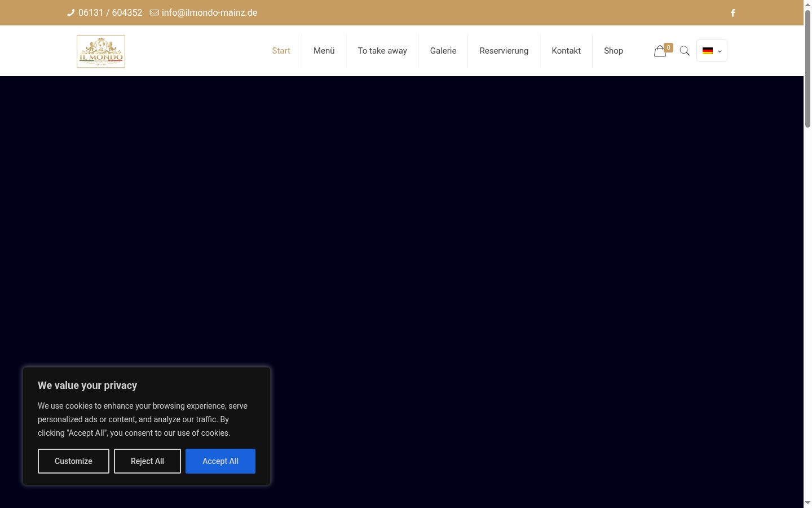This screenshot has width=812, height=508.
Task: Customize cookie preferences
Action: pos(73,461)
